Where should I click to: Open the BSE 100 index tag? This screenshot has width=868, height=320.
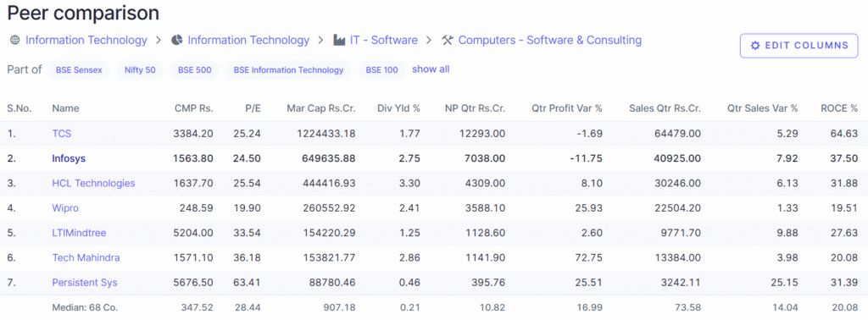pos(382,70)
